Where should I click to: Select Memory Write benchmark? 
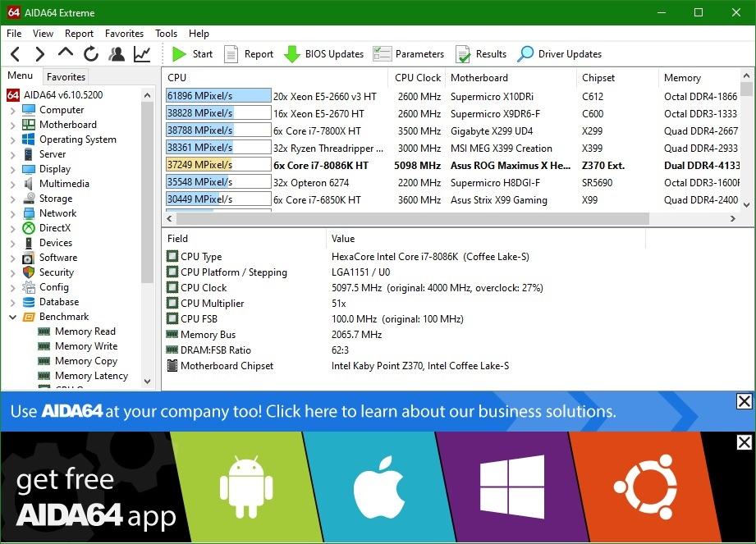(86, 346)
